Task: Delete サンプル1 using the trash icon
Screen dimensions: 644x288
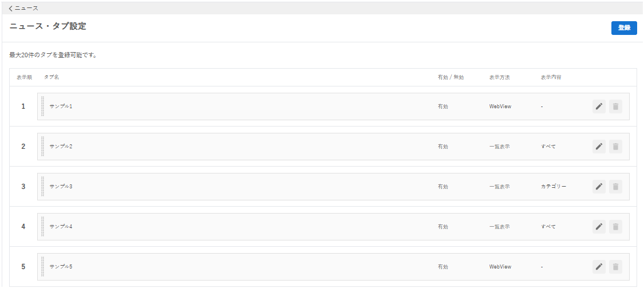Action: pyautogui.click(x=615, y=106)
